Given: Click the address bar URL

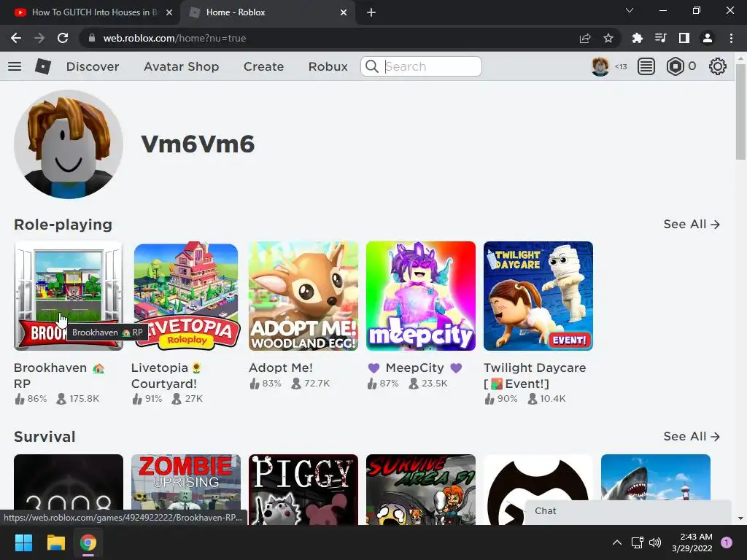Looking at the screenshot, I should coord(174,38).
